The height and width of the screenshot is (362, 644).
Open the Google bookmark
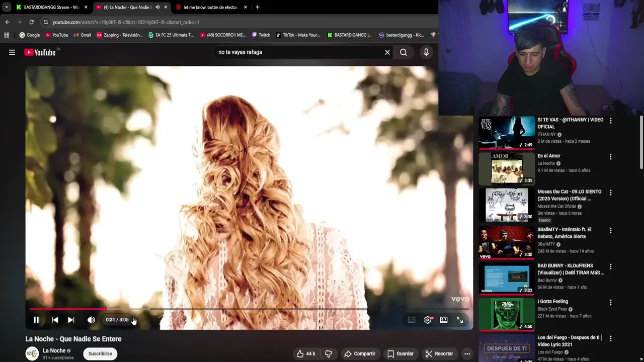[30, 35]
